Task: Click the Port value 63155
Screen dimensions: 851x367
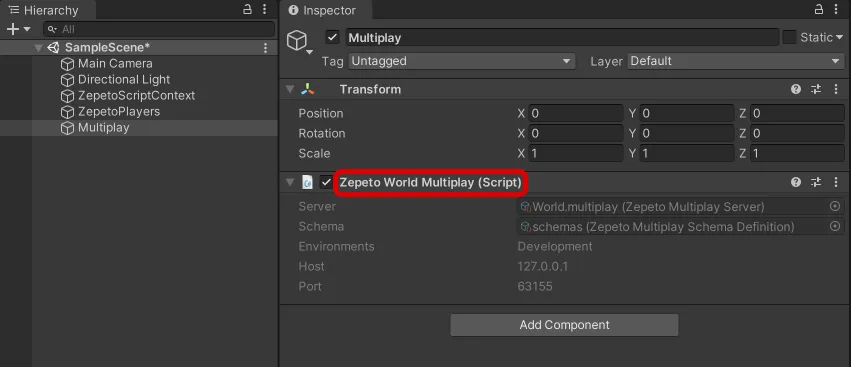Action: 535,287
